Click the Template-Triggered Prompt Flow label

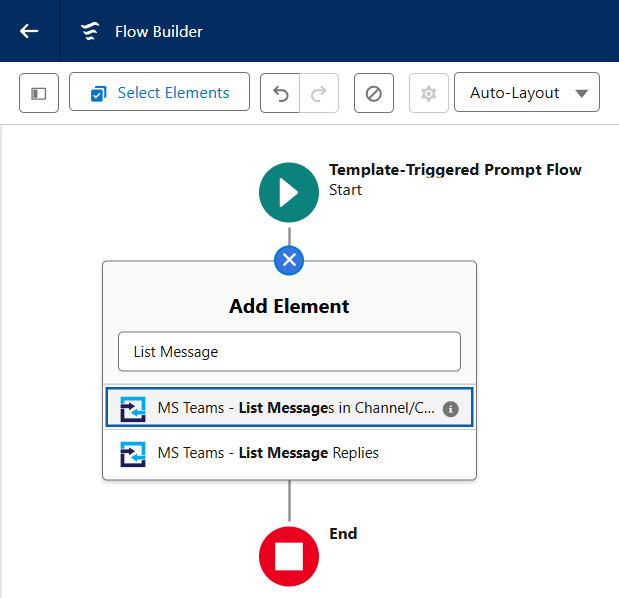click(x=455, y=170)
